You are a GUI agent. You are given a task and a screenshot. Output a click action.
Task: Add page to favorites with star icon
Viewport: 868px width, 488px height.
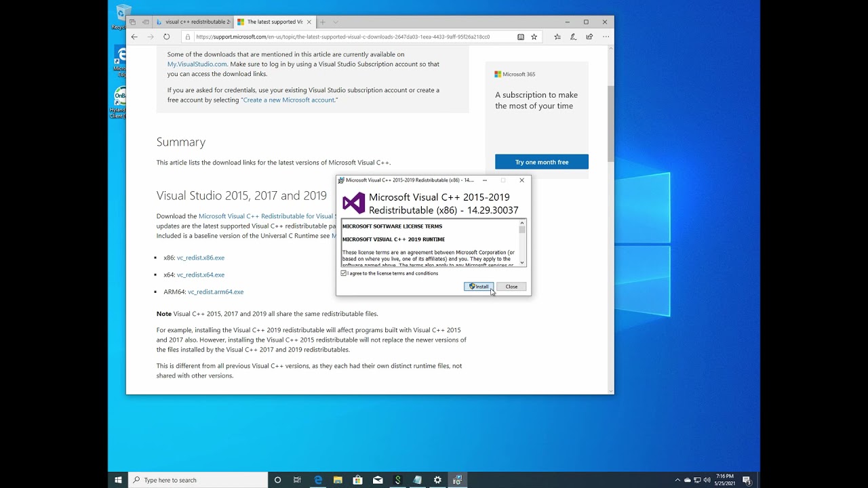click(x=534, y=37)
